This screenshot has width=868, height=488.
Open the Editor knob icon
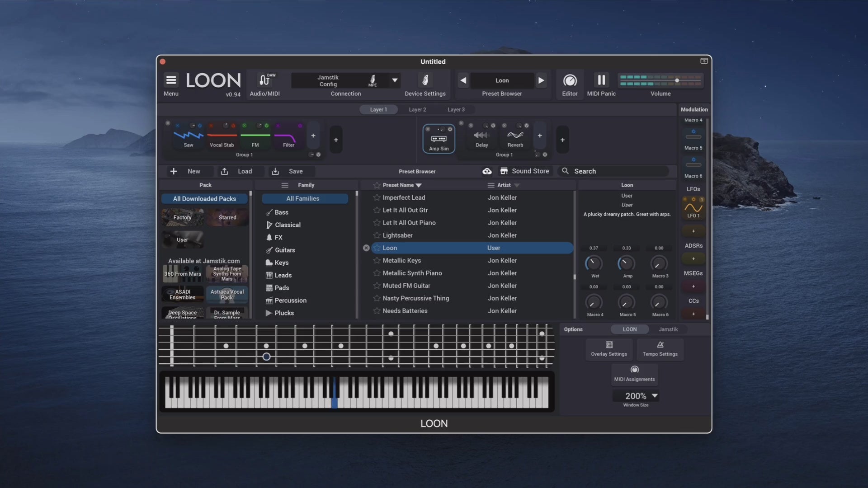click(x=570, y=80)
